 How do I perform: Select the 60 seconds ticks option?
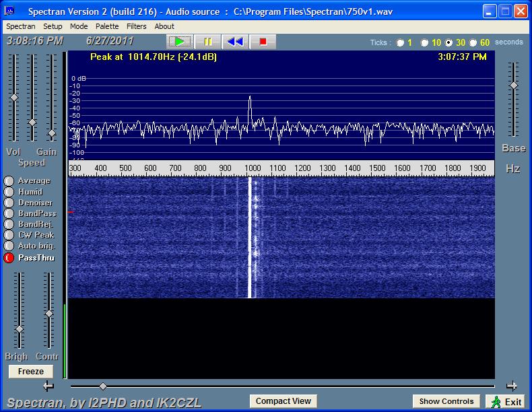coord(473,42)
